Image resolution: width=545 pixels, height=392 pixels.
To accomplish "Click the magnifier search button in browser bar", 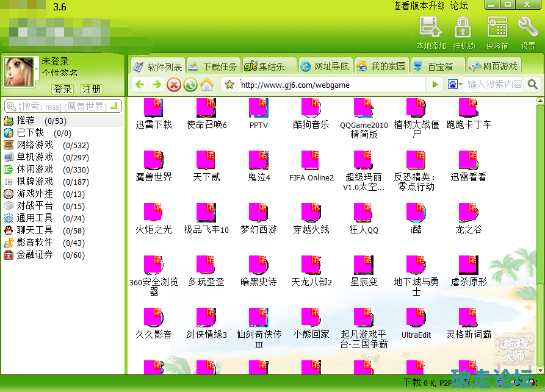I will (x=533, y=85).
